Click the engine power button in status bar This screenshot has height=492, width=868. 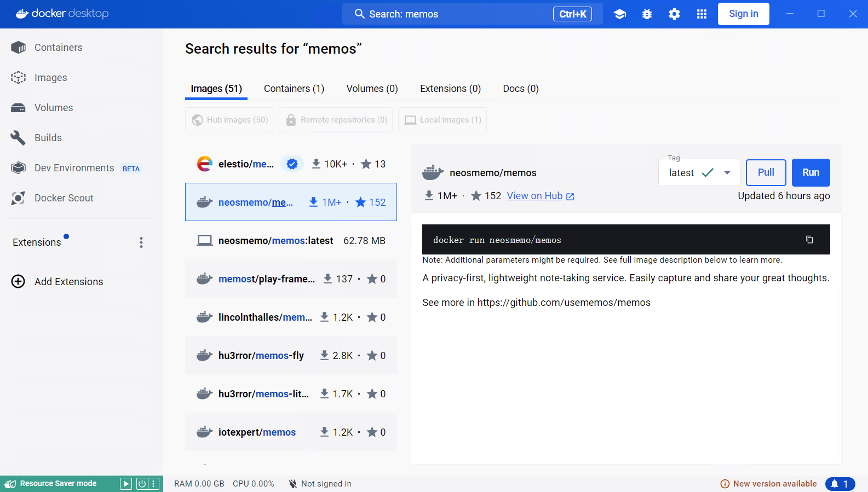pyautogui.click(x=142, y=484)
